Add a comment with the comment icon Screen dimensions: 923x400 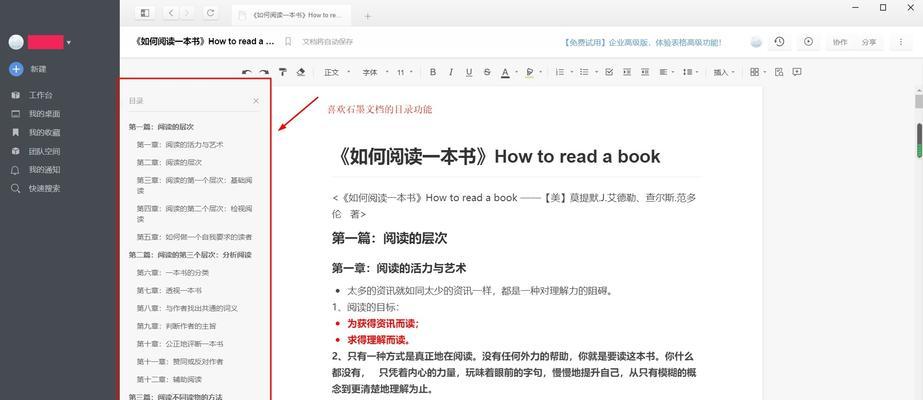[x=797, y=72]
